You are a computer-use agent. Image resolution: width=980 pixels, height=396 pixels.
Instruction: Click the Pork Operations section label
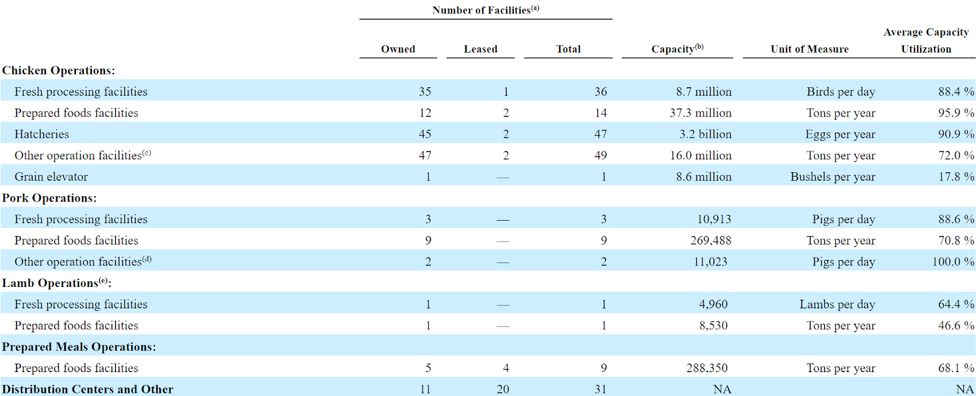click(x=50, y=198)
